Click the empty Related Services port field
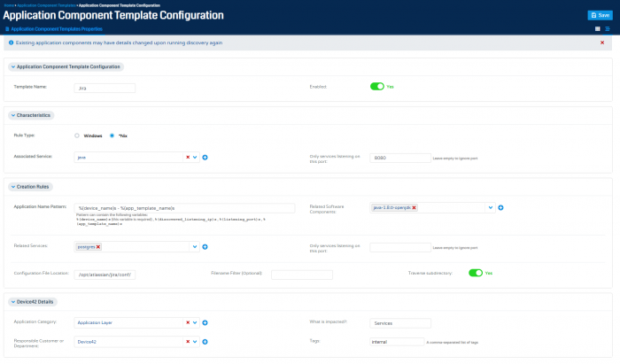The height and width of the screenshot is (364, 620). [x=400, y=247]
